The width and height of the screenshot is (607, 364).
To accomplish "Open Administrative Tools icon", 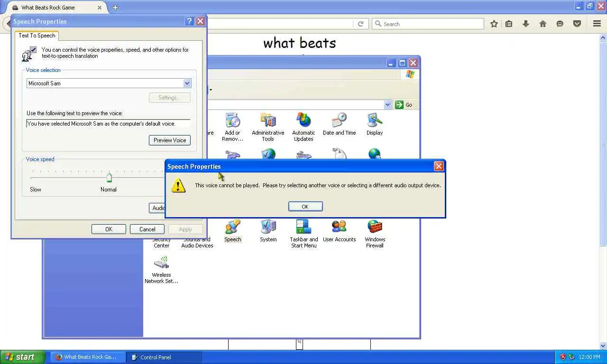I will [x=268, y=127].
